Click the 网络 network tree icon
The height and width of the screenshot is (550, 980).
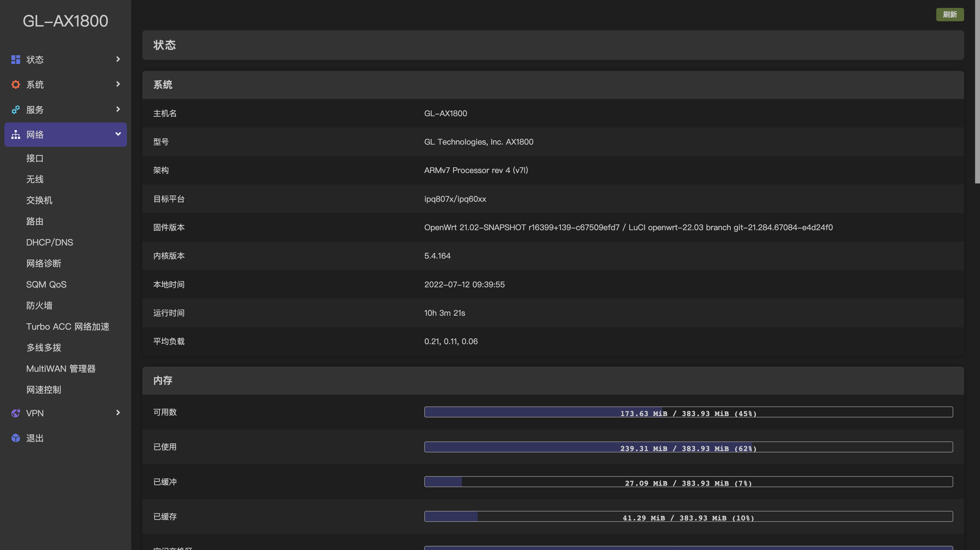coord(16,134)
